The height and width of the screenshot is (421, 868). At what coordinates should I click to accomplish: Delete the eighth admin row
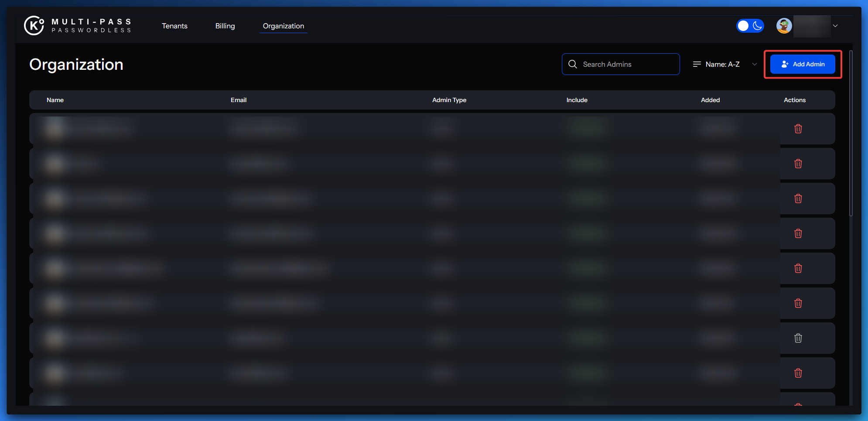[798, 373]
